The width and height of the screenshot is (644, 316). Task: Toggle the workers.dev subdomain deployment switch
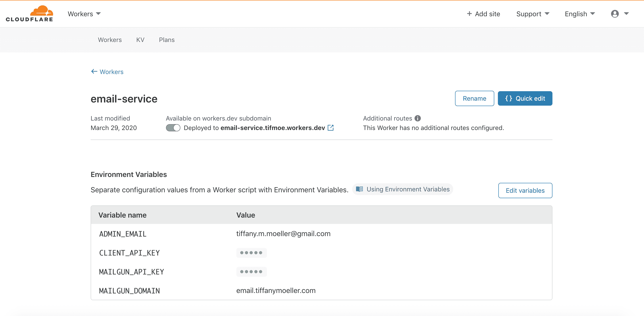(x=173, y=128)
